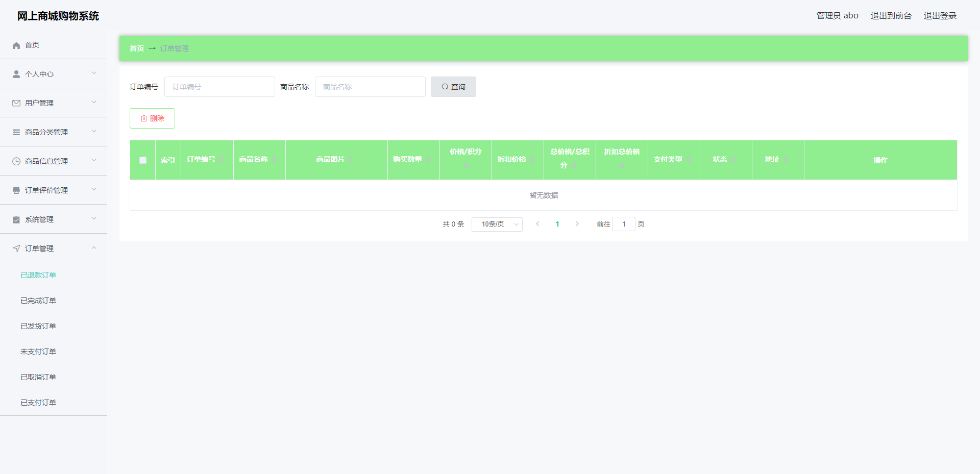Focus the 订单编号 input field

(x=219, y=87)
